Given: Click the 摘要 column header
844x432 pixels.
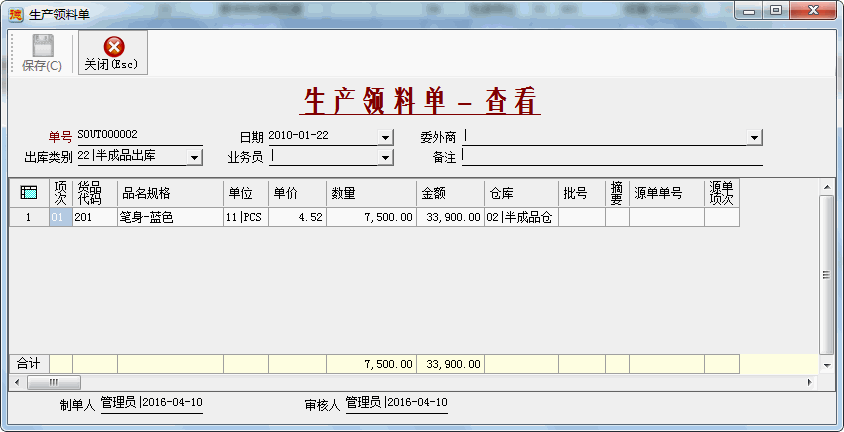Looking at the screenshot, I should pyautogui.click(x=617, y=193).
